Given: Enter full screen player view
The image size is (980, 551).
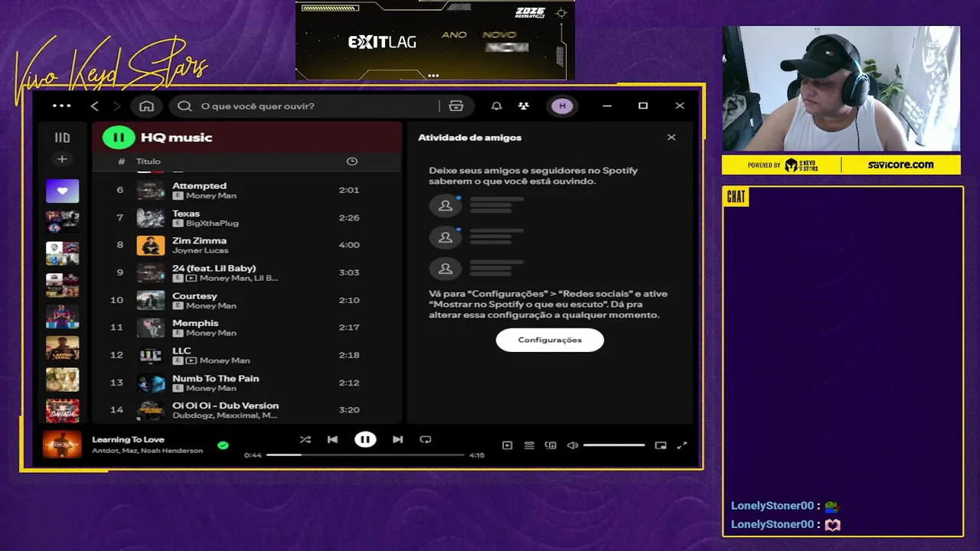Looking at the screenshot, I should [682, 445].
